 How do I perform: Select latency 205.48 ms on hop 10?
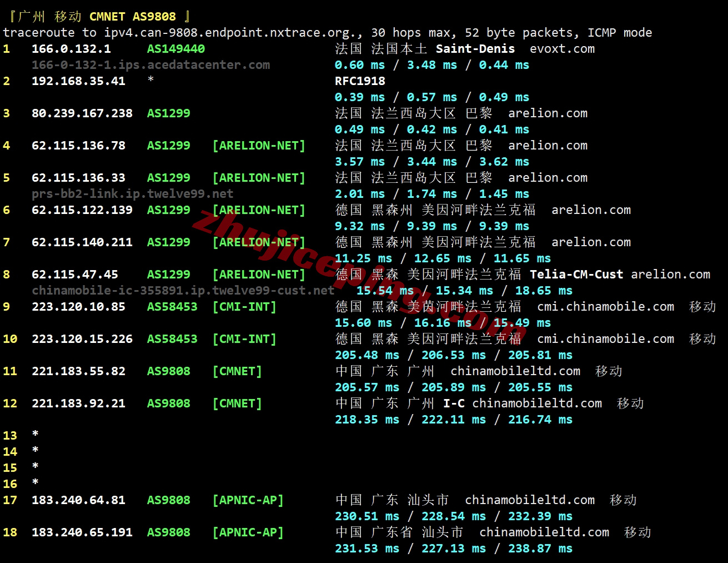pyautogui.click(x=367, y=355)
